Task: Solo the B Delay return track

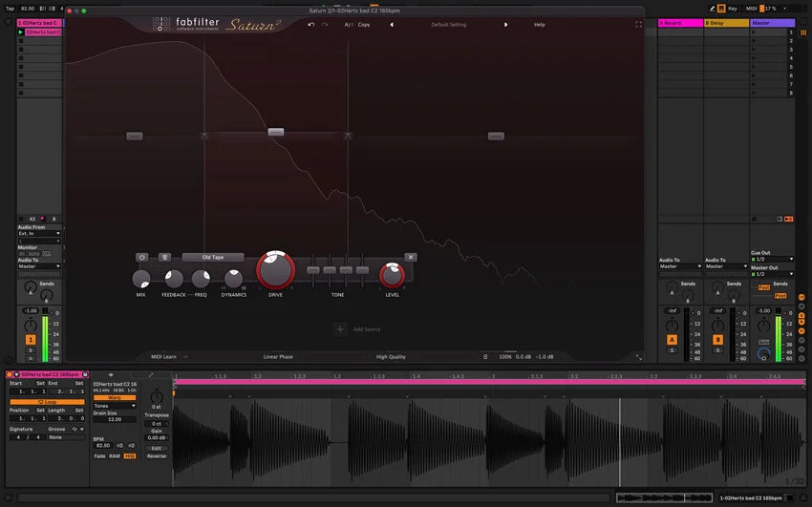Action: point(717,350)
